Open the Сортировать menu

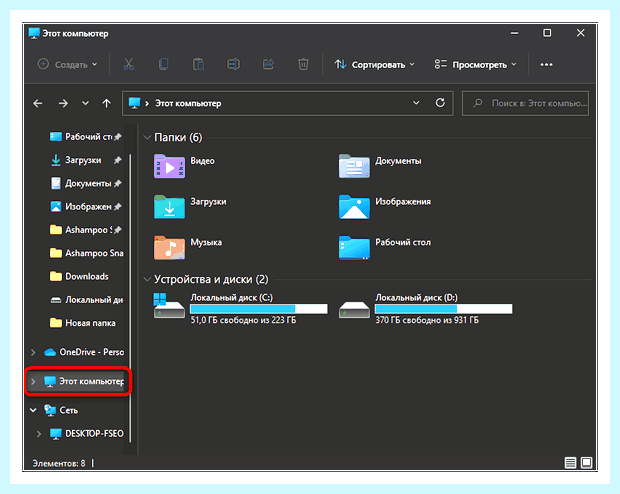374,64
